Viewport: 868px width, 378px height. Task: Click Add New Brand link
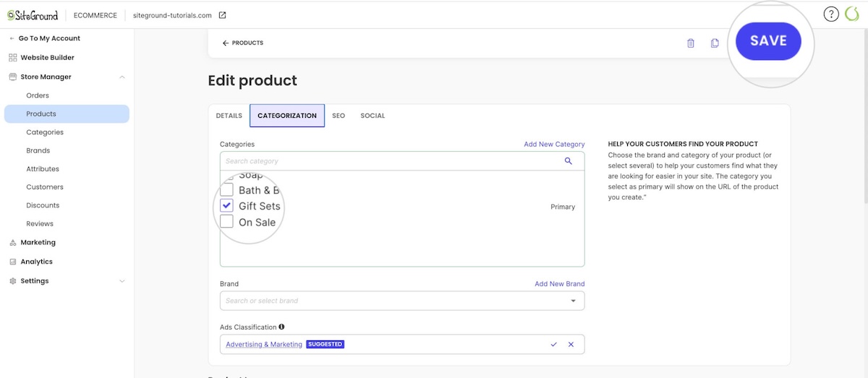[560, 284]
